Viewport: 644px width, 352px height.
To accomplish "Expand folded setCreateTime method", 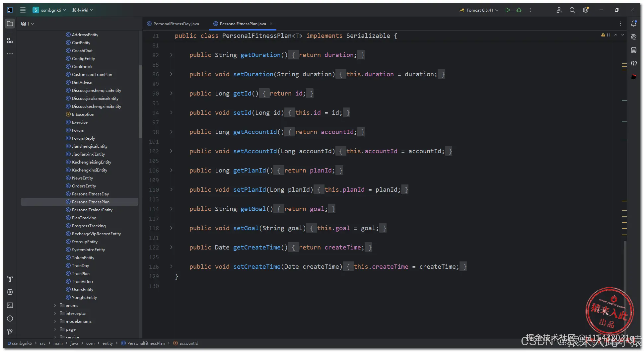I will pos(171,266).
